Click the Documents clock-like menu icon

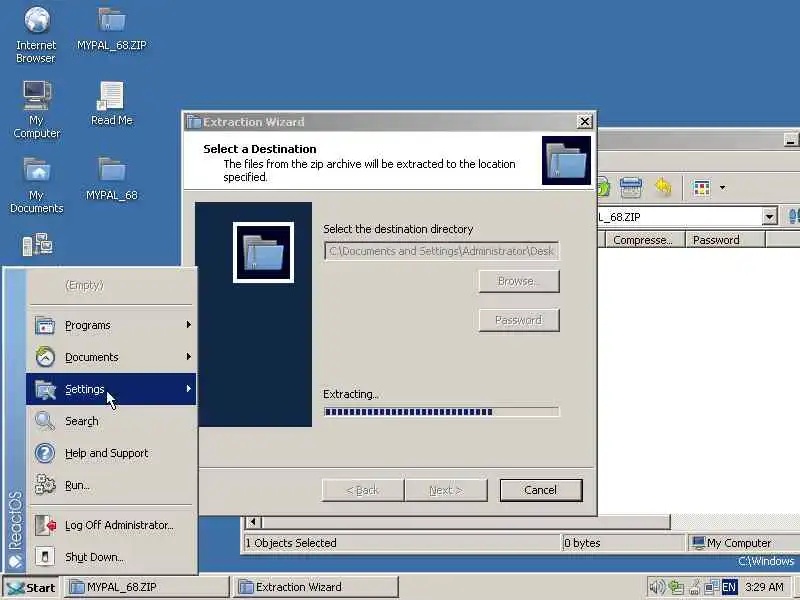(x=45, y=357)
